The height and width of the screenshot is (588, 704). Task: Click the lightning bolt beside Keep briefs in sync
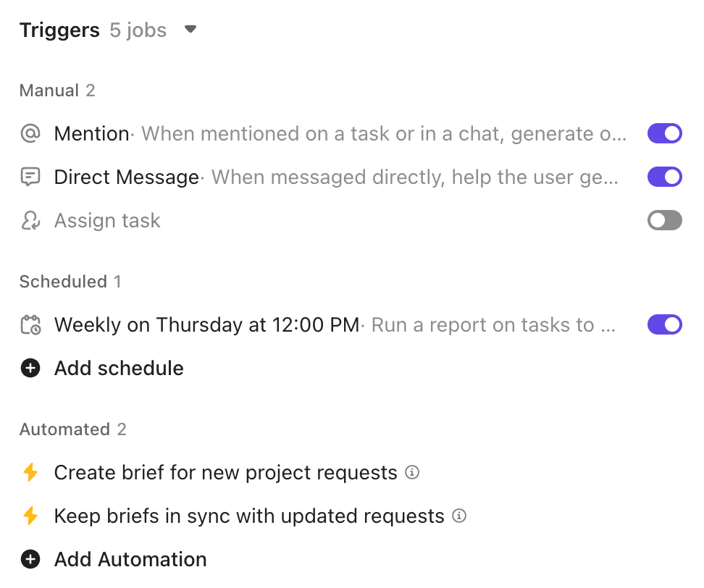pos(30,516)
